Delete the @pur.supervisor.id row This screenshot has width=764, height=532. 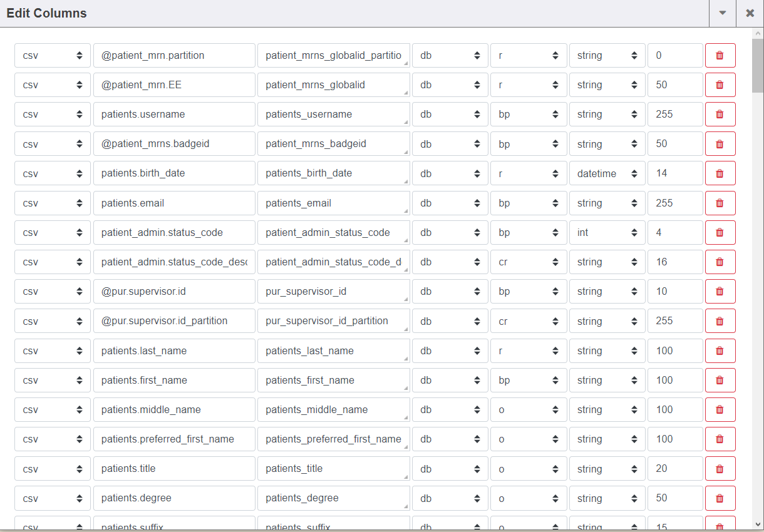[x=720, y=292]
